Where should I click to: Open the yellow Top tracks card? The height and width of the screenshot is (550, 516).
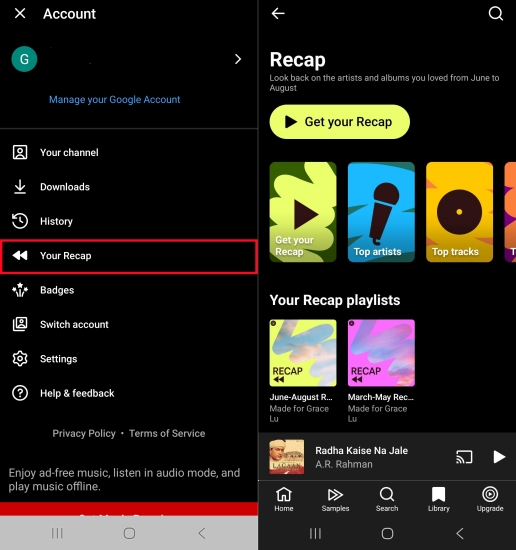(x=459, y=212)
